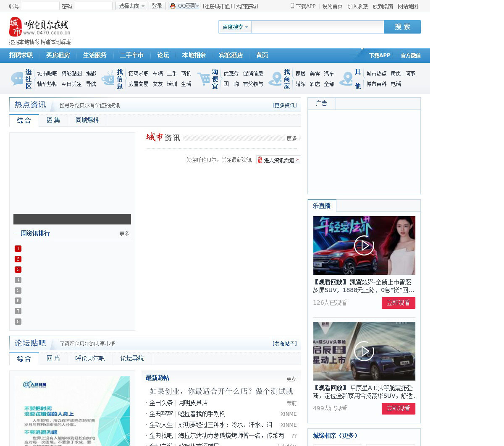This screenshot has width=504, height=446.
Task: Click the blue 搜索 button
Action: coord(402,27)
